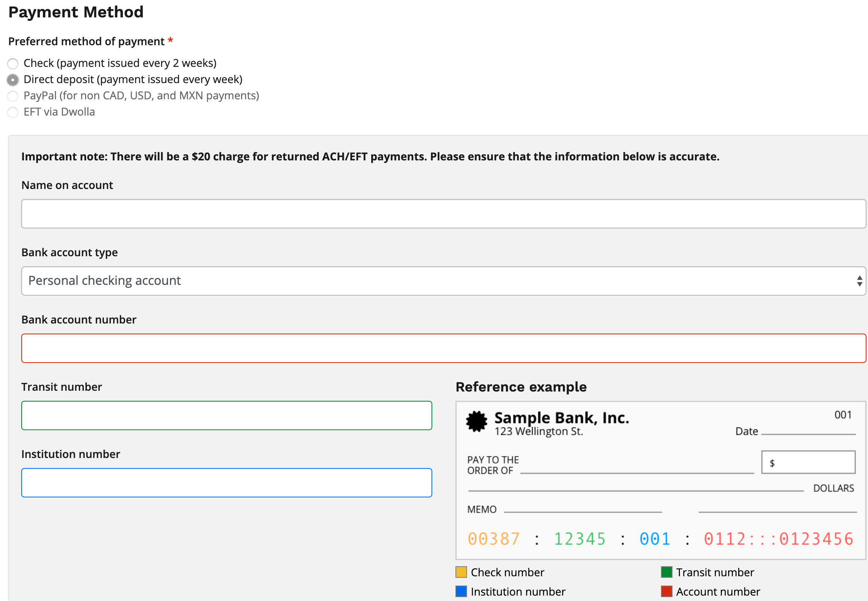Click the Name on account field
This screenshot has height=601, width=868.
(443, 214)
